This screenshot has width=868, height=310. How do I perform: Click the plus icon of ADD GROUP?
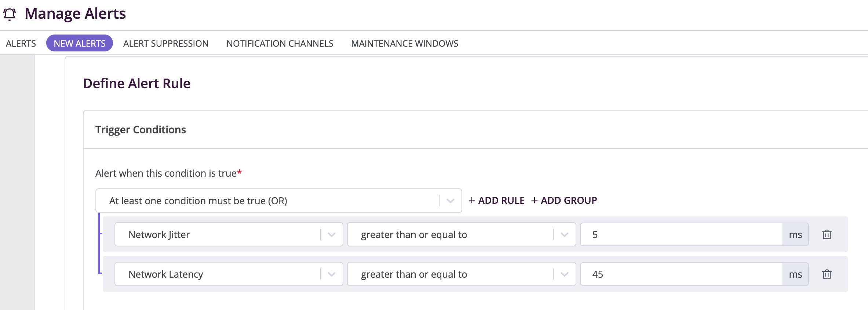(535, 200)
